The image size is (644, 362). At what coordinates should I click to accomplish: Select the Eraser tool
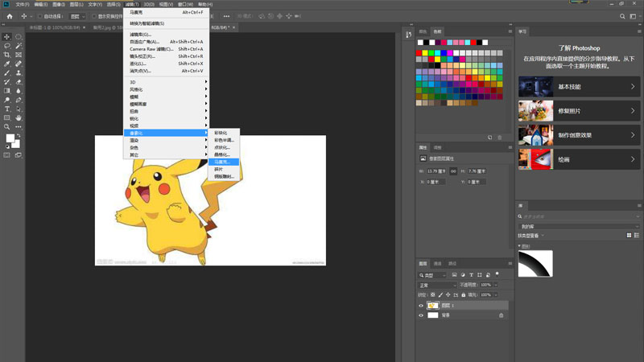point(19,82)
